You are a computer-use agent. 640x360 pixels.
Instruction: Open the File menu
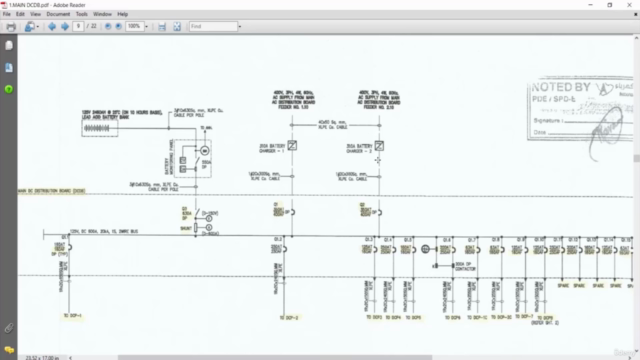click(7, 14)
